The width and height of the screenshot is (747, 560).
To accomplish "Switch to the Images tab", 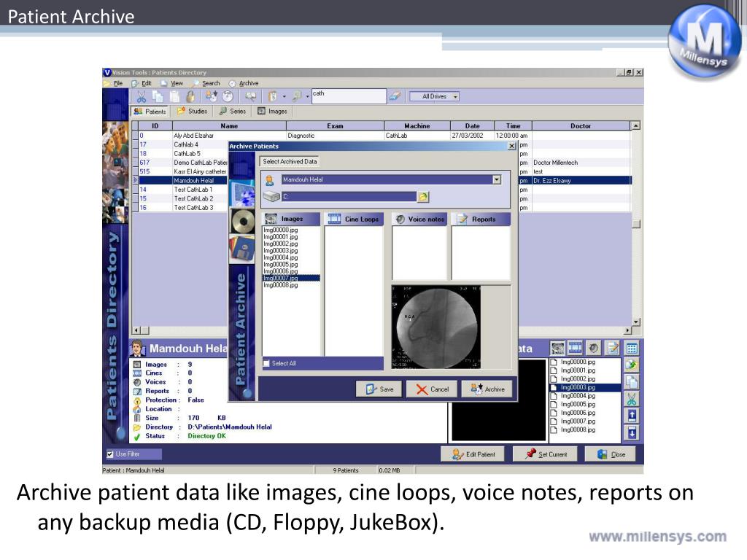I will 273,112.
